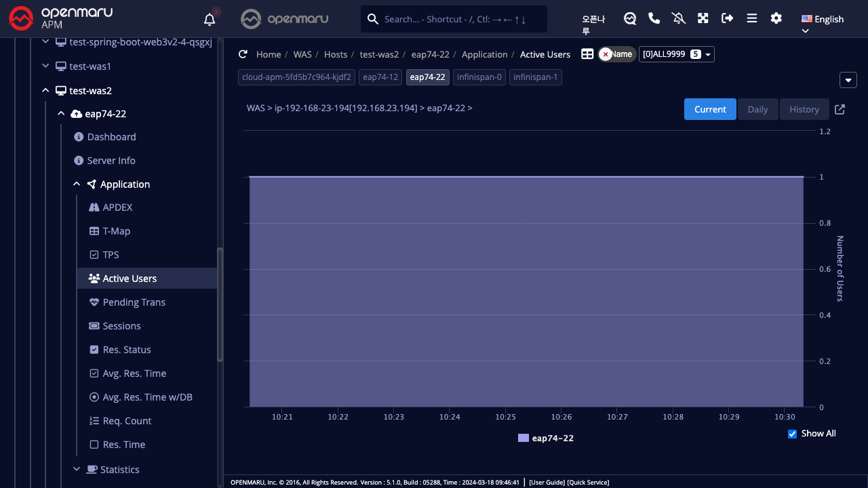
Task: Collapse the test-was2 tree node
Action: tap(45, 90)
